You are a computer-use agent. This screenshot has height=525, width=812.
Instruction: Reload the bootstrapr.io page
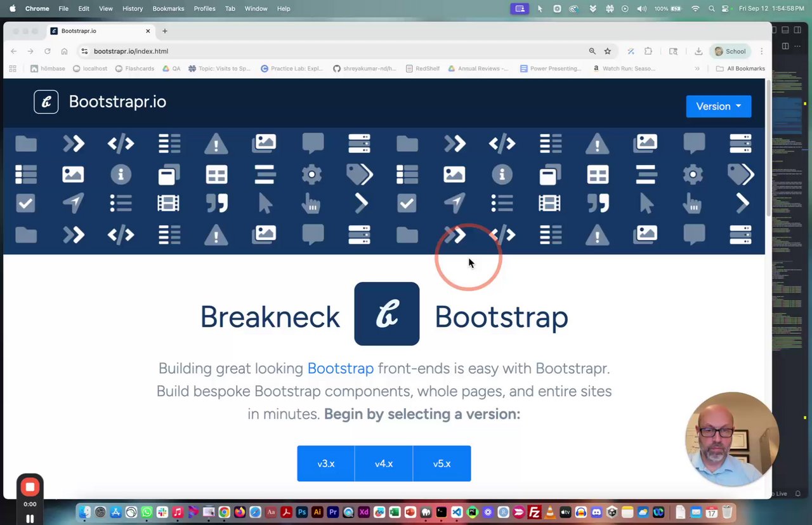point(47,51)
